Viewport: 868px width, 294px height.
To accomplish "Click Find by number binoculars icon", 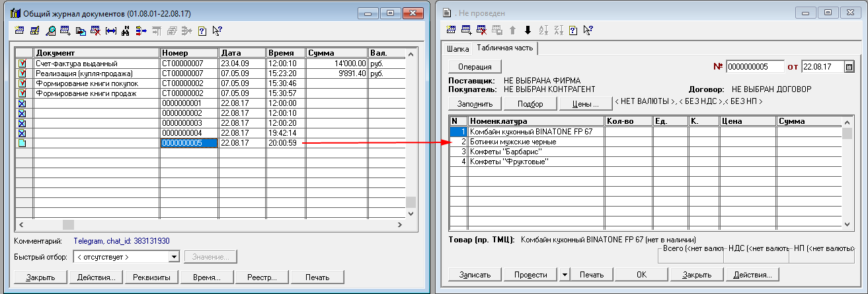I will [x=126, y=30].
